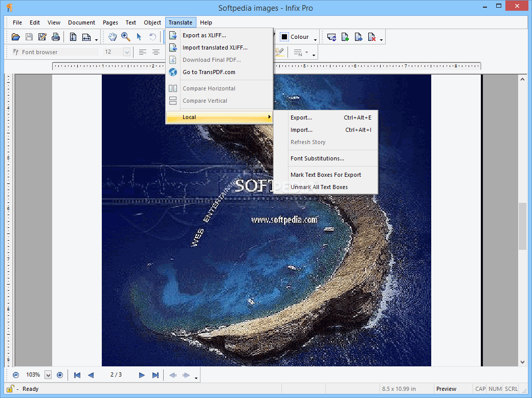Viewport: 532px width, 398px height.
Task: Click the Undo rotate icon
Action: (x=152, y=37)
